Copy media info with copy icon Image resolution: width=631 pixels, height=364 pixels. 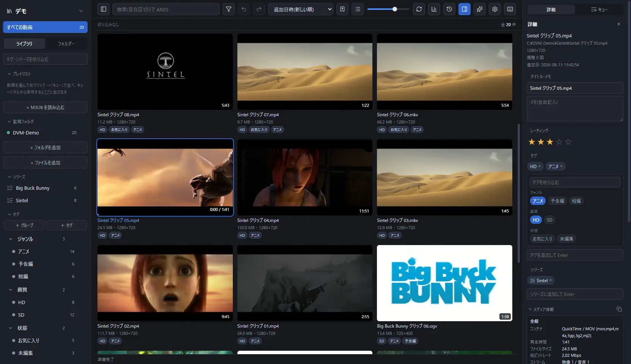coord(619,309)
